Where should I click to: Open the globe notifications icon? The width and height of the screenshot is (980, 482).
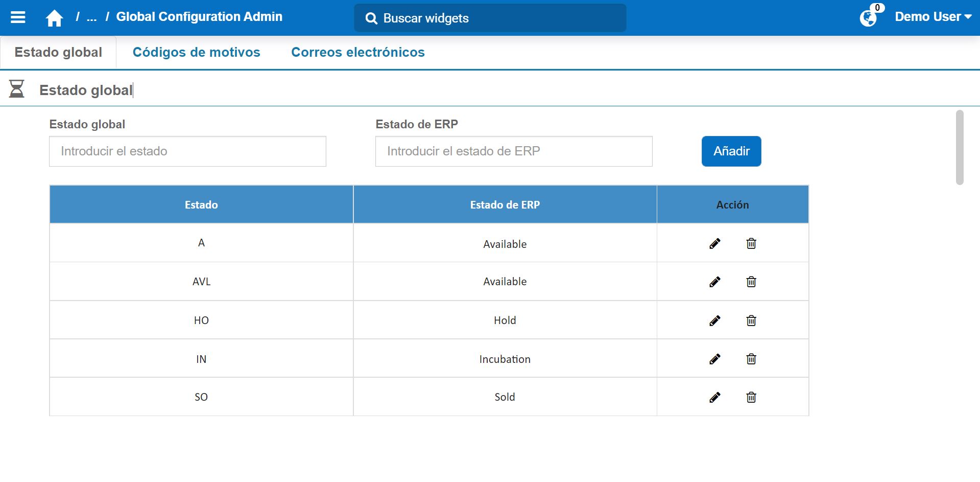(x=868, y=18)
